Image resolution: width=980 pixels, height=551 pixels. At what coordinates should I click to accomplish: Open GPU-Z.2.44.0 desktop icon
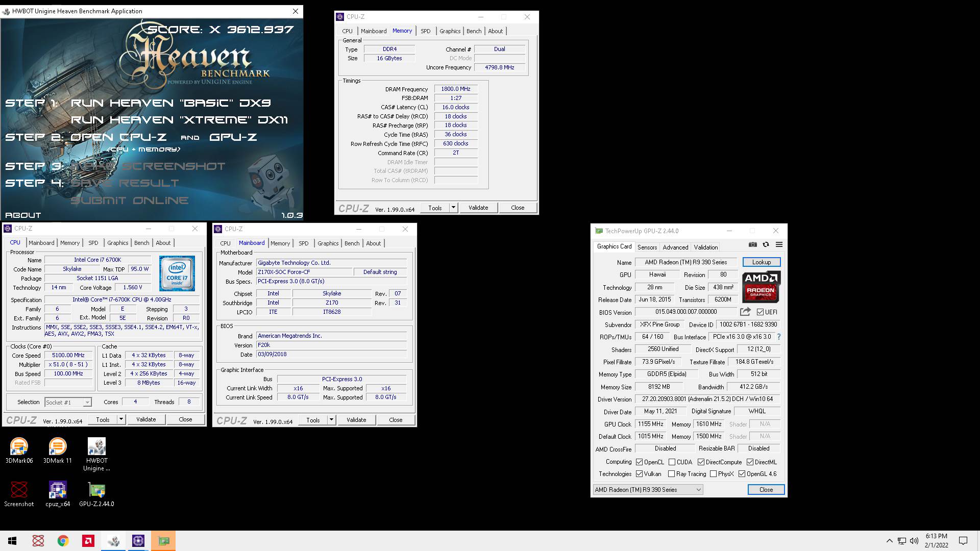click(96, 494)
